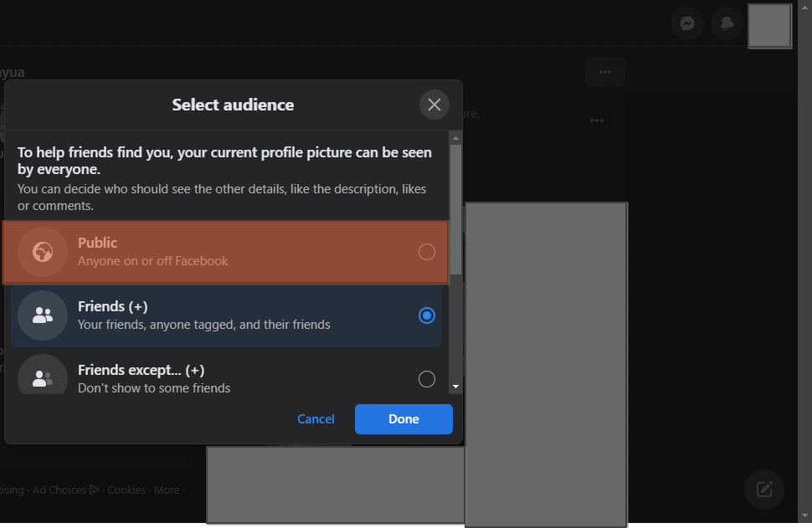
Task: Click the audience list scrollbar thumb
Action: (455, 210)
